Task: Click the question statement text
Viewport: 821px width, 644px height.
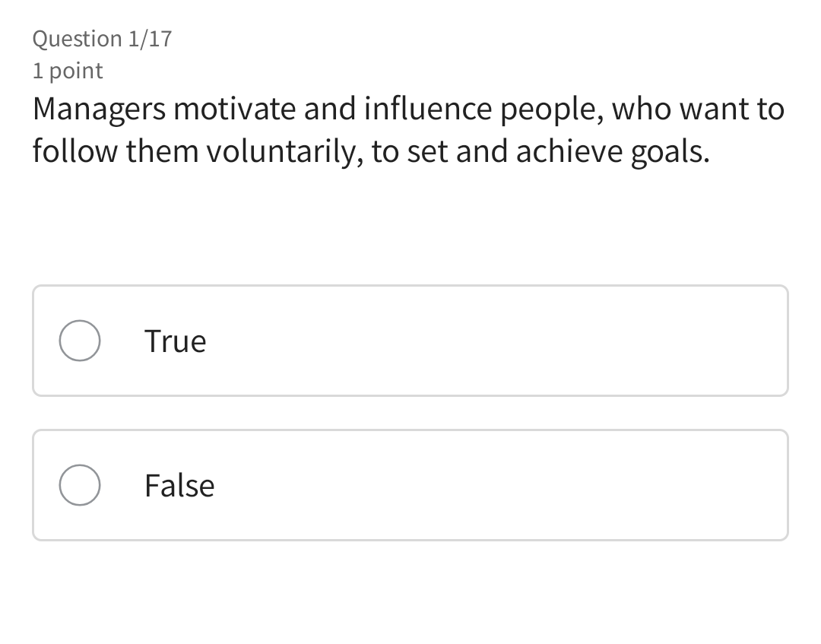Action: [x=407, y=130]
